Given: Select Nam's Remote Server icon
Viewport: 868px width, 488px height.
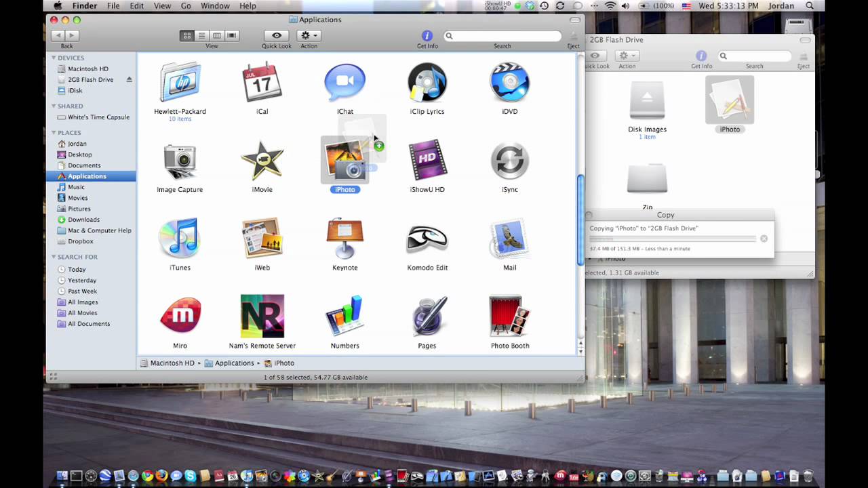Looking at the screenshot, I should [x=262, y=316].
